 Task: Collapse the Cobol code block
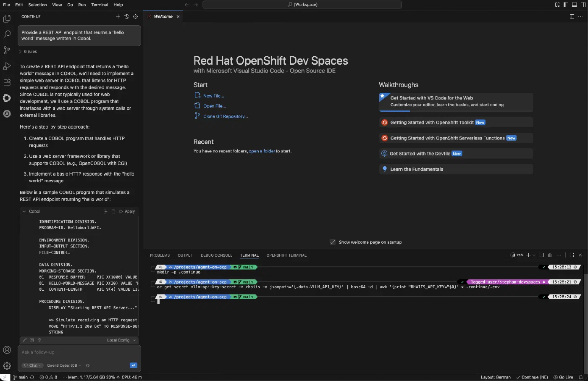point(24,212)
